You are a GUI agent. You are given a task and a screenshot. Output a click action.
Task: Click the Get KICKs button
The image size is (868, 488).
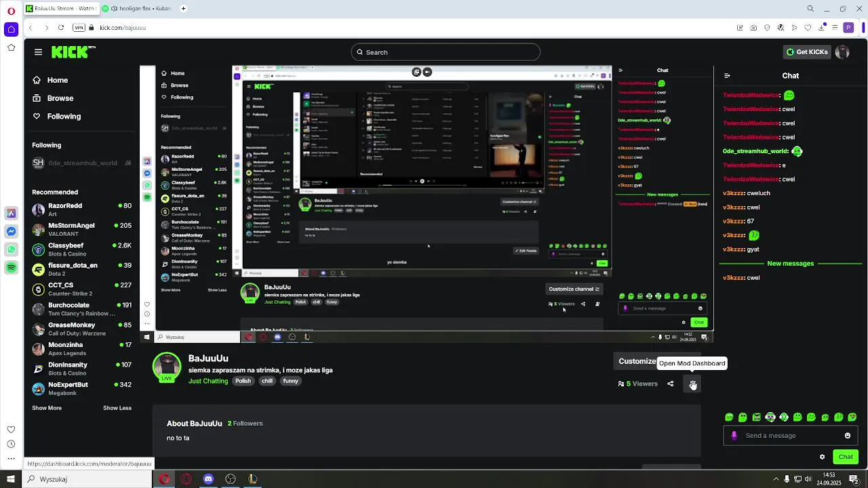806,52
